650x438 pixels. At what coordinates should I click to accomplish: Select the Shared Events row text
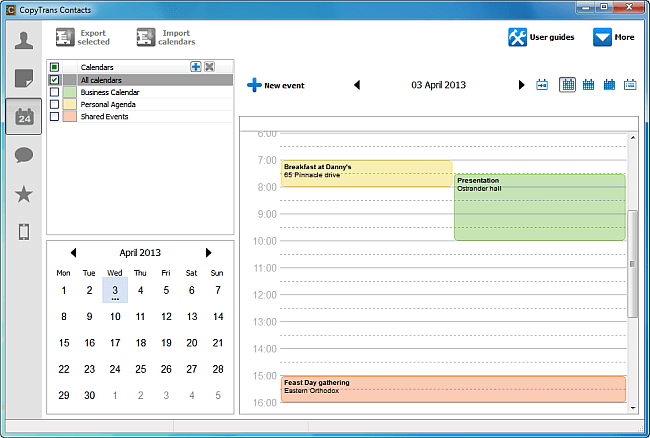tap(104, 116)
